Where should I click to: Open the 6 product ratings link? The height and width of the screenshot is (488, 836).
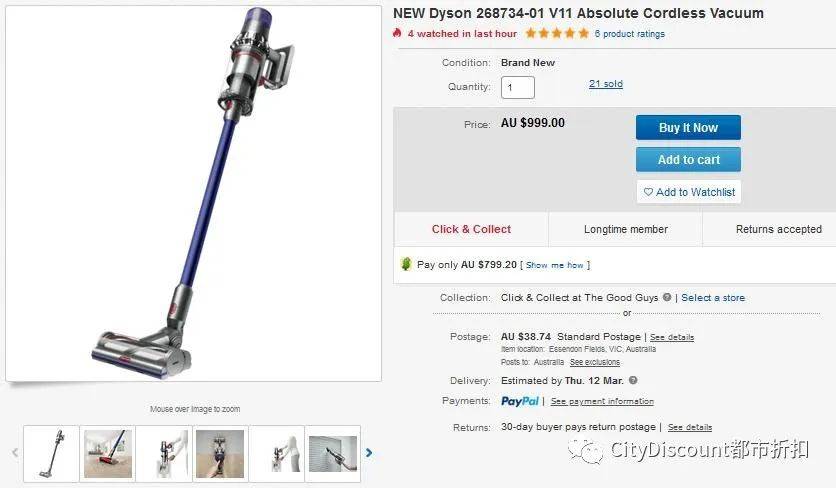pyautogui.click(x=630, y=34)
